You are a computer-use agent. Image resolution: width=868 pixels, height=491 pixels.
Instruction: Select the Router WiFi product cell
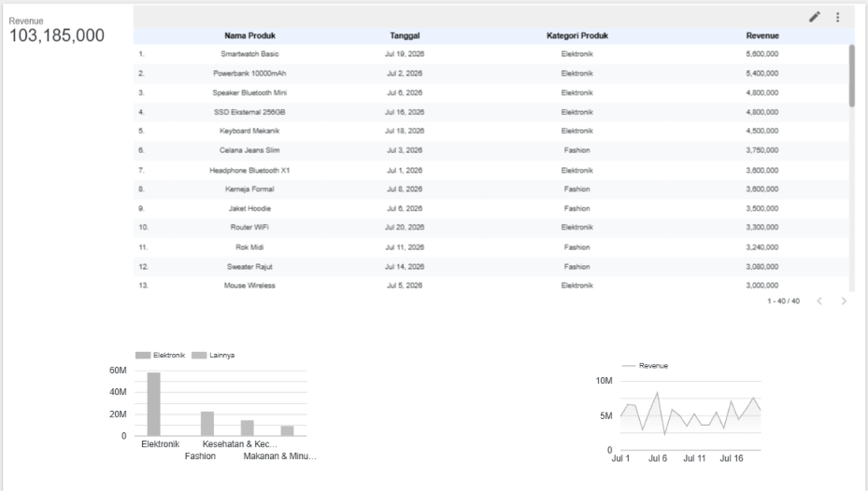pyautogui.click(x=249, y=227)
